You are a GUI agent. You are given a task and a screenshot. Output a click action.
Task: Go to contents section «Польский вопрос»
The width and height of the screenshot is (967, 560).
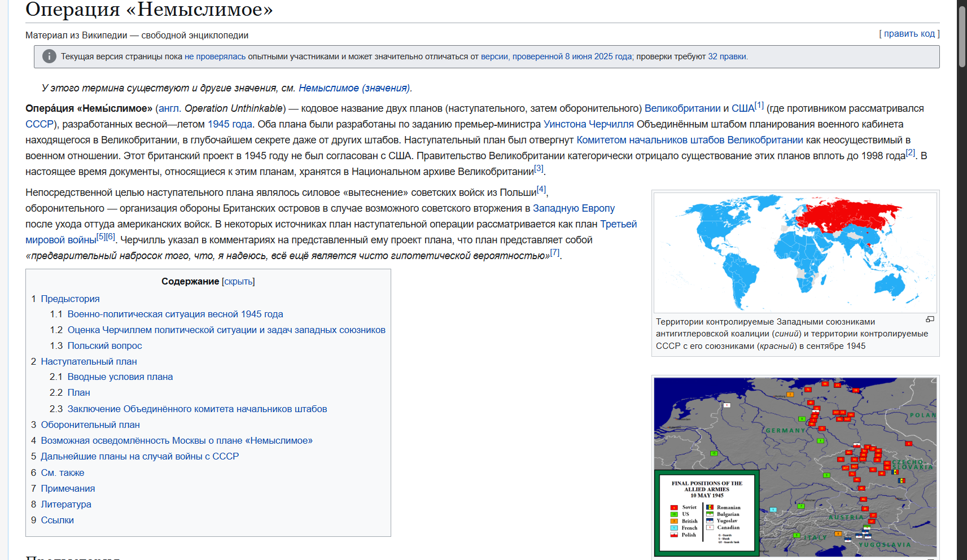tap(104, 346)
